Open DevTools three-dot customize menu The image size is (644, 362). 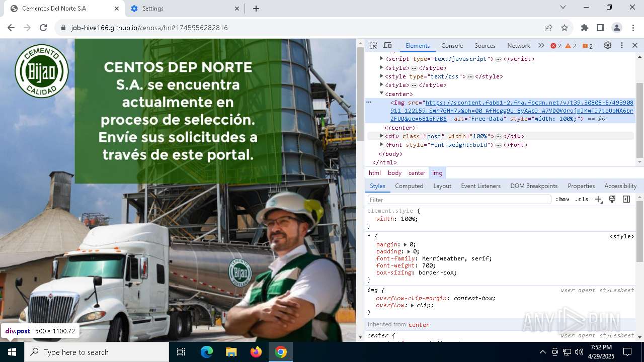pyautogui.click(x=622, y=45)
